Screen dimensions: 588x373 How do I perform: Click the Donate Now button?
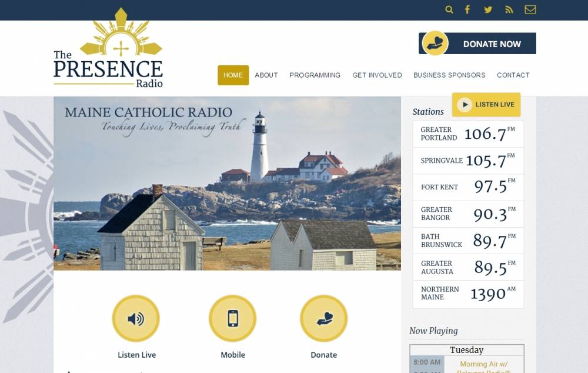pyautogui.click(x=477, y=44)
